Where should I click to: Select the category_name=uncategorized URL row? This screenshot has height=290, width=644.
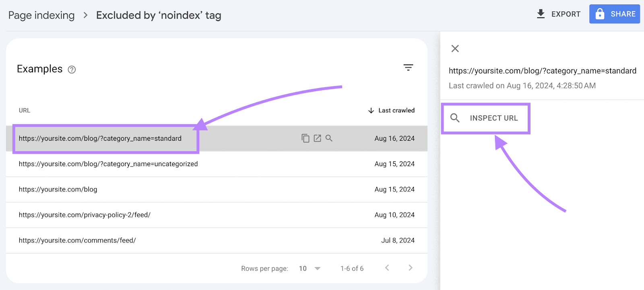click(217, 164)
